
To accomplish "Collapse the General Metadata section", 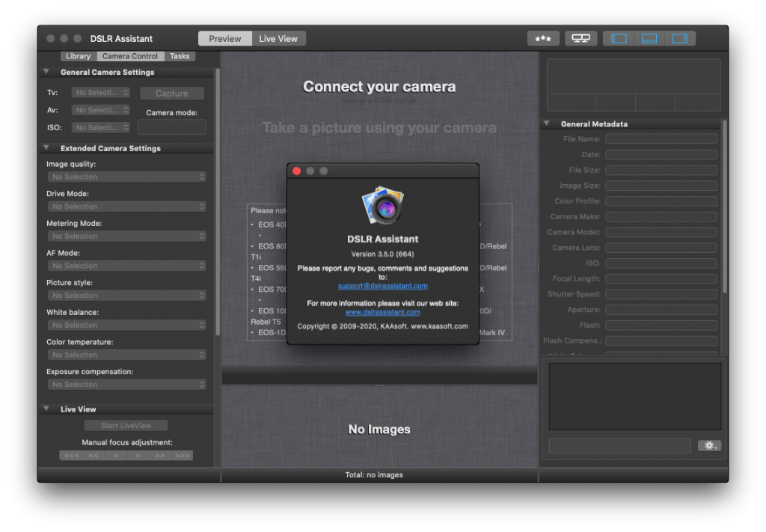I will click(x=547, y=123).
